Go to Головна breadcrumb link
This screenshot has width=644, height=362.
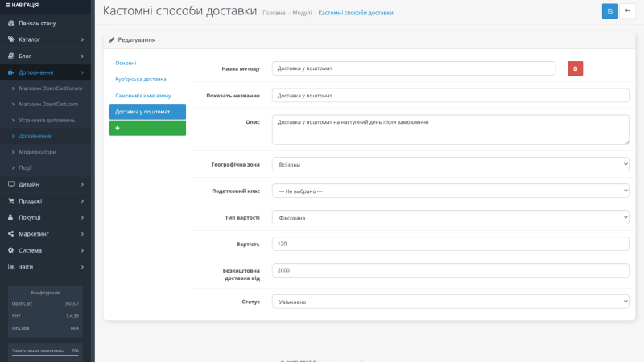[274, 13]
